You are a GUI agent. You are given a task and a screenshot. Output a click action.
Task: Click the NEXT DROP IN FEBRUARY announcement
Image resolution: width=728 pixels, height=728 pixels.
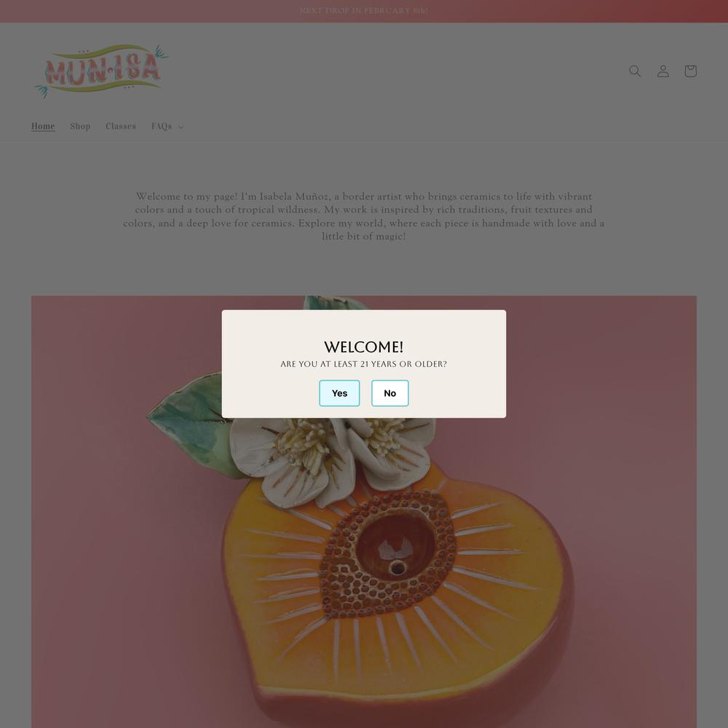[364, 11]
